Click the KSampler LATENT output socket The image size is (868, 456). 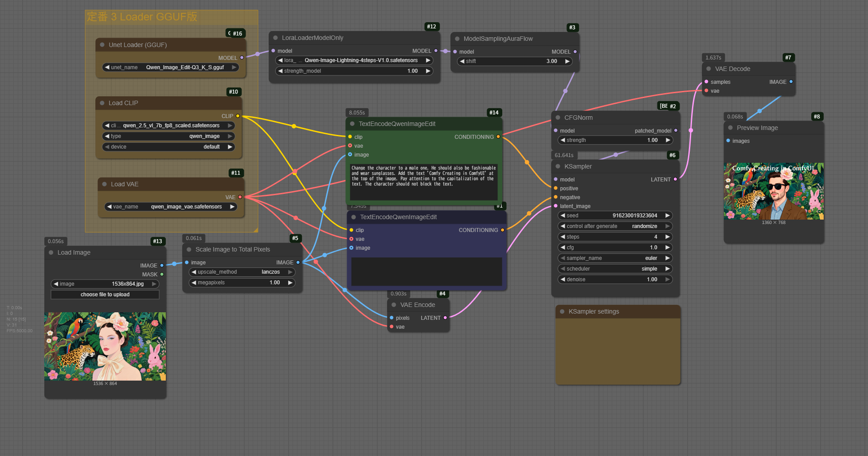675,179
